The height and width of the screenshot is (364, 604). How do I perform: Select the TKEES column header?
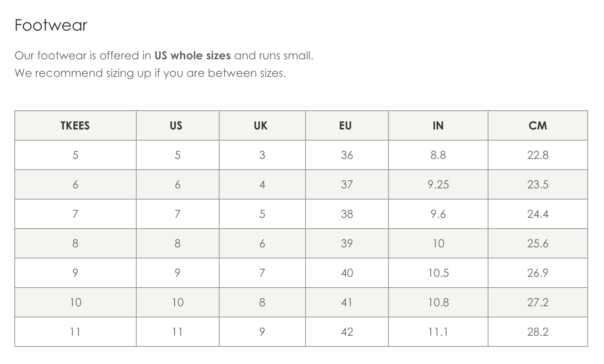pyautogui.click(x=75, y=125)
